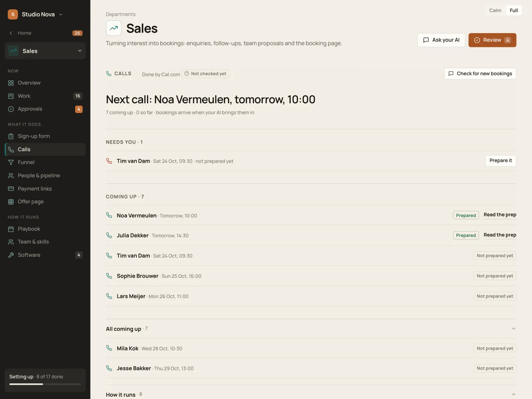The width and height of the screenshot is (532, 399).
Task: Switch to Calm view mode
Action: (495, 10)
